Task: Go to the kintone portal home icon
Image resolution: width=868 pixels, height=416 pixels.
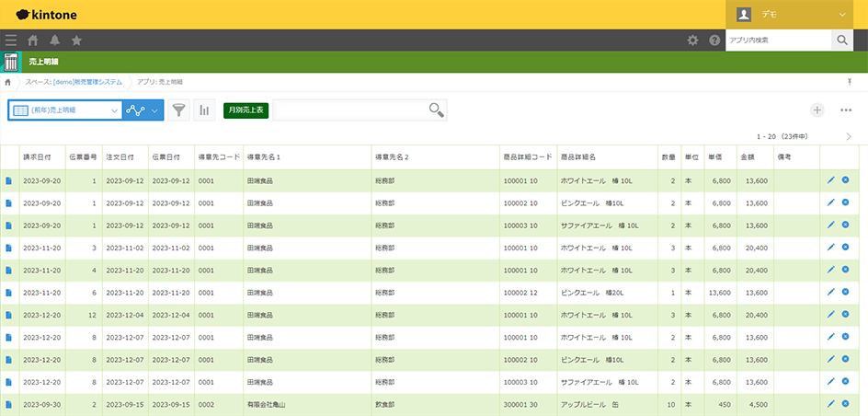Action: click(x=33, y=40)
